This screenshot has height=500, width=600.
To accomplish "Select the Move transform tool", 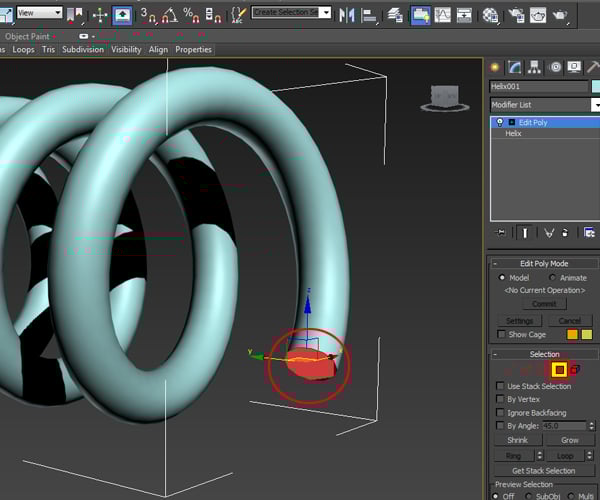I will [x=100, y=15].
